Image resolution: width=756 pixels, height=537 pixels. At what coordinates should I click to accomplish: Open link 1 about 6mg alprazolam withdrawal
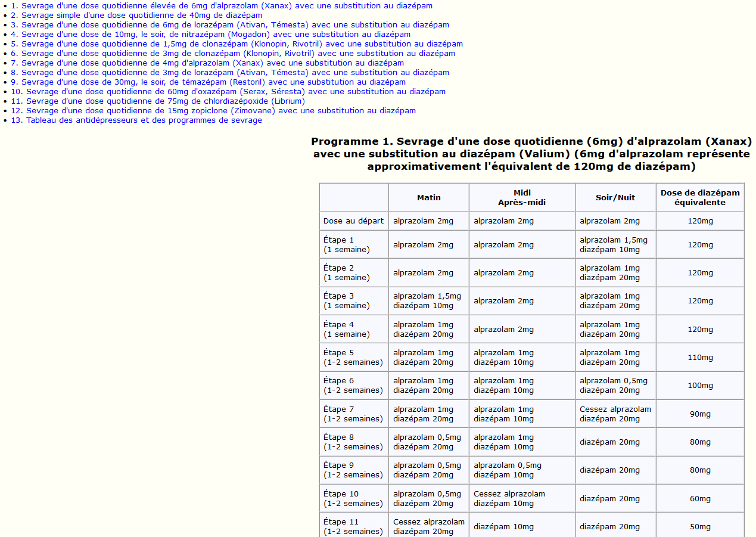pyautogui.click(x=222, y=6)
